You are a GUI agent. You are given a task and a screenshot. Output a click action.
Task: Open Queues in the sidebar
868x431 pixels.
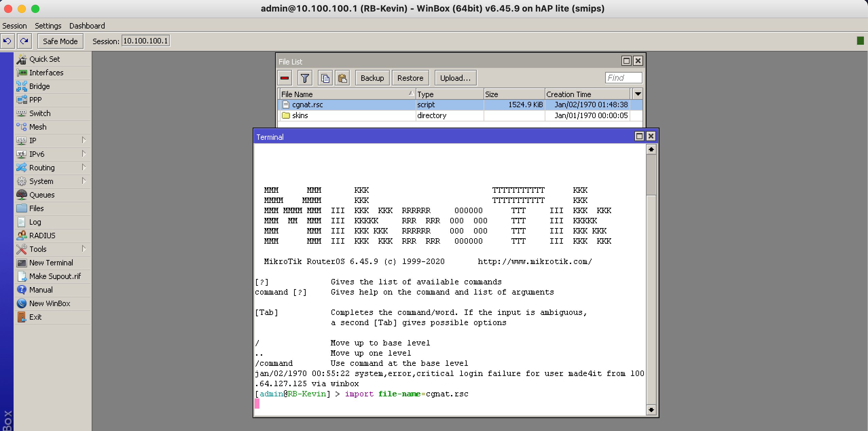53,195
